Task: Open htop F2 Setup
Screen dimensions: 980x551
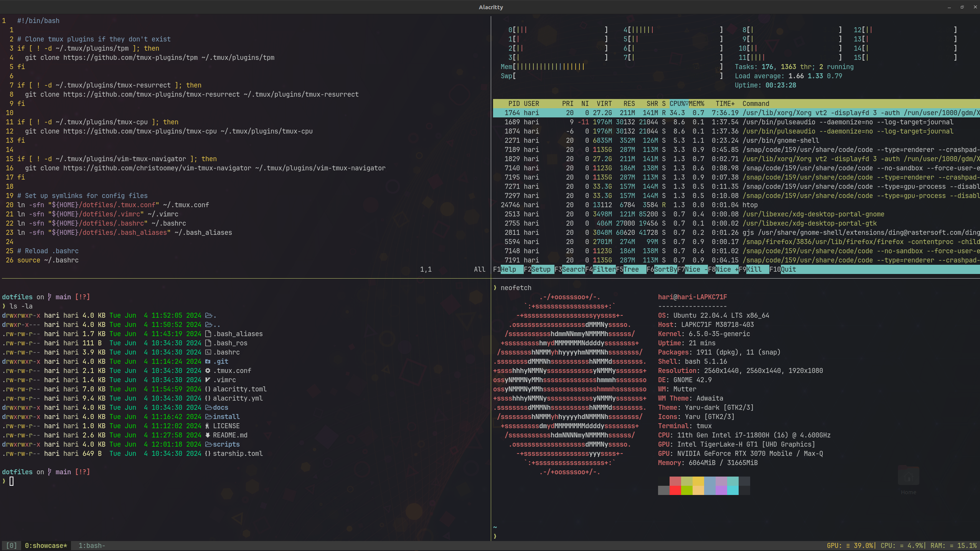Action: click(539, 269)
